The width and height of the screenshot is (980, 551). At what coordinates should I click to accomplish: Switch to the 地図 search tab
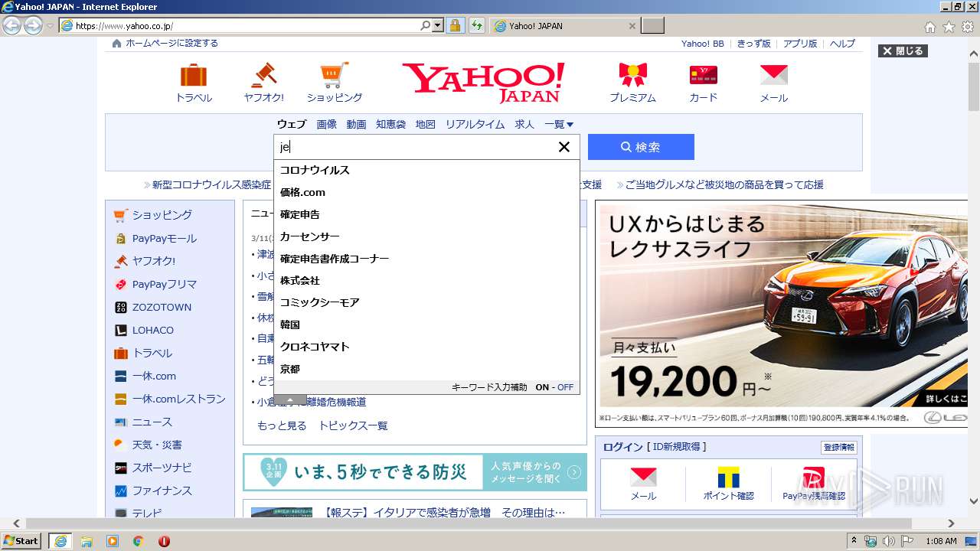pos(426,124)
